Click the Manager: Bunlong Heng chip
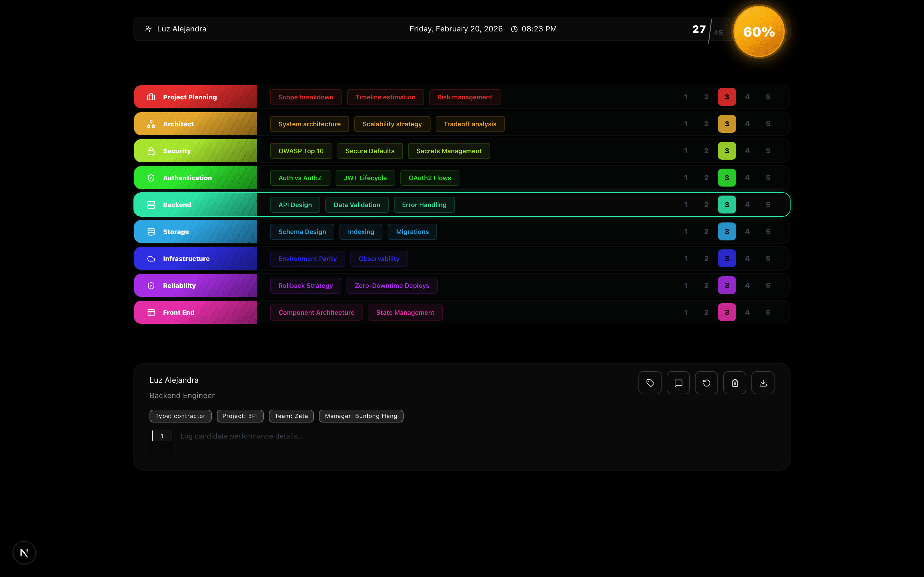The image size is (924, 577). [361, 416]
